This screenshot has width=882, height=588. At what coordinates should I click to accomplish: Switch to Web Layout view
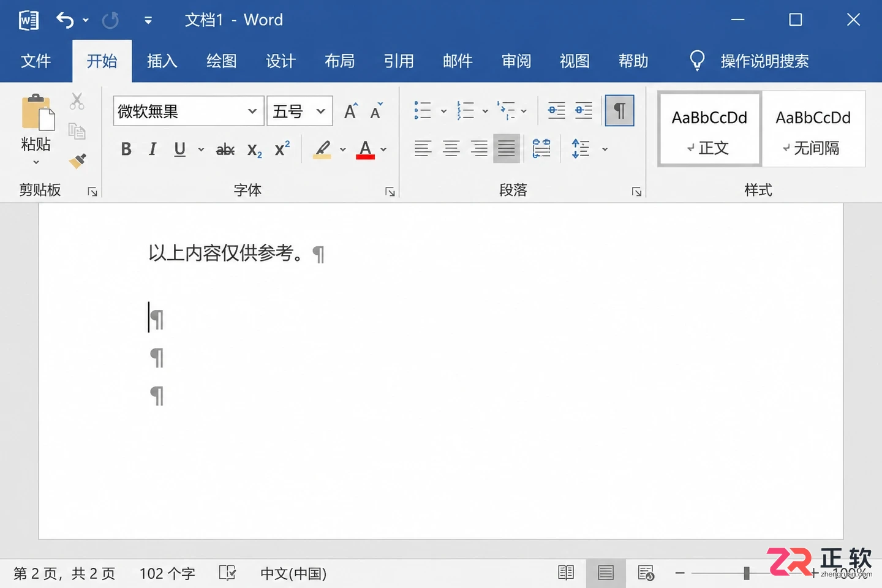click(646, 573)
